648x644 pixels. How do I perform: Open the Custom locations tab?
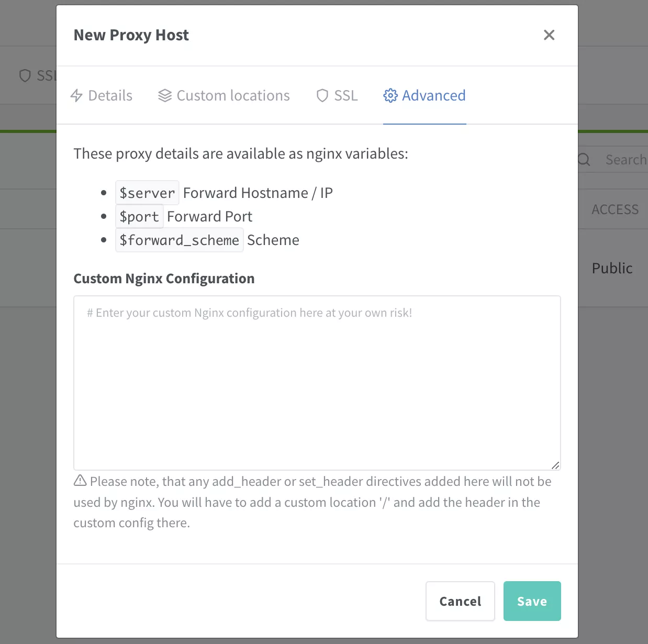click(224, 95)
